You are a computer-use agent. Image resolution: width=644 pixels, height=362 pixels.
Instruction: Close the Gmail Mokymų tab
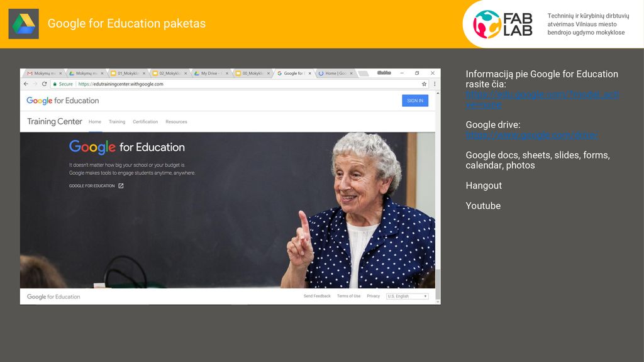[60, 74]
